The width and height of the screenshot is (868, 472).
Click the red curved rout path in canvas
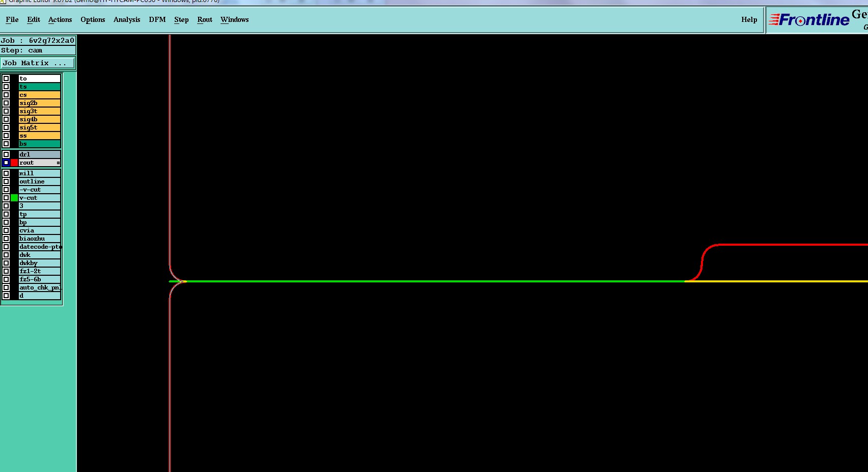702,264
